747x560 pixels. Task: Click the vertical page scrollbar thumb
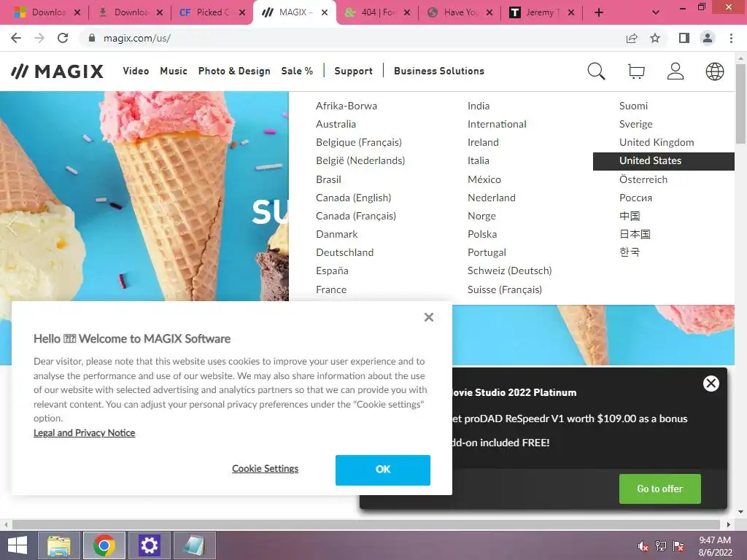740,102
